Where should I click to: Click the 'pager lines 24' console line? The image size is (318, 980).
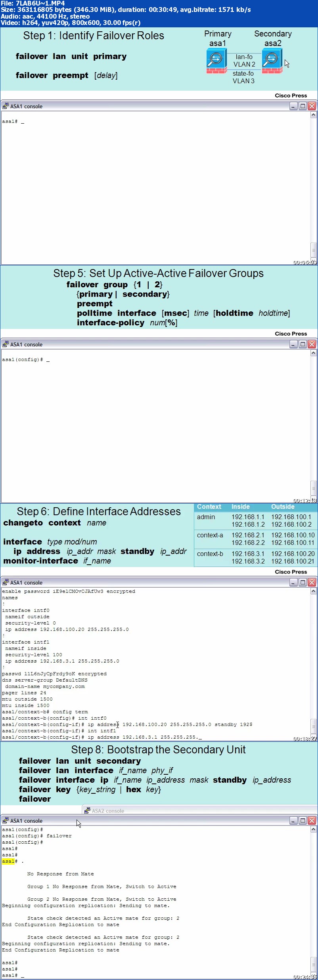[24, 693]
